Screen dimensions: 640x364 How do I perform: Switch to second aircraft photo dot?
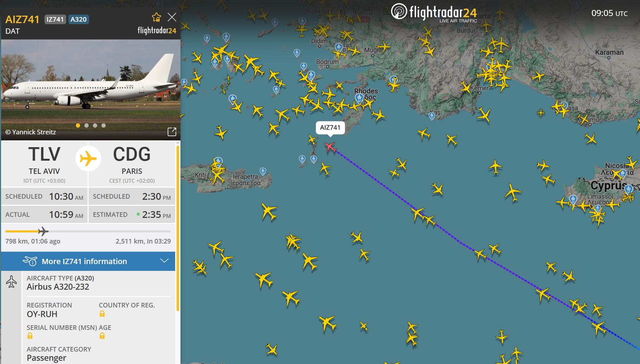click(x=86, y=125)
